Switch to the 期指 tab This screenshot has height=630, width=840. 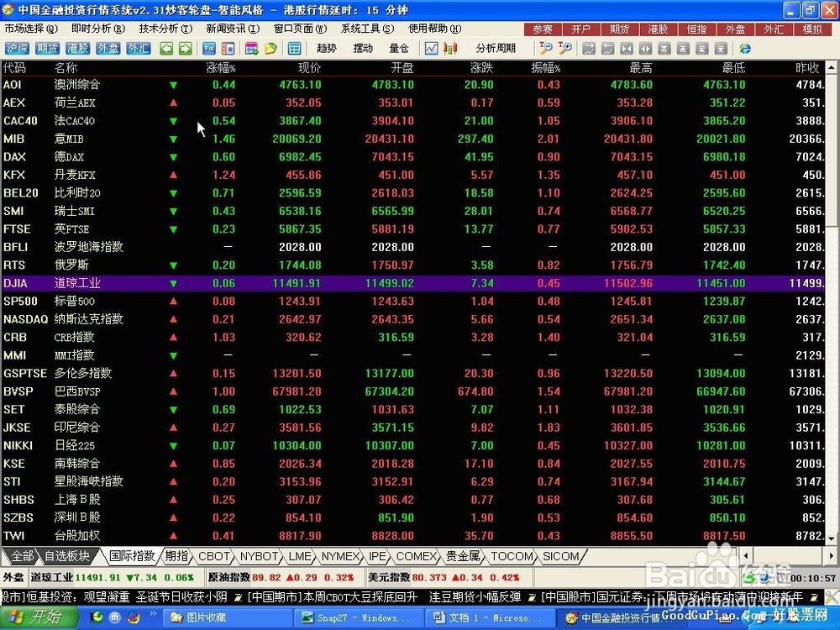click(x=176, y=556)
